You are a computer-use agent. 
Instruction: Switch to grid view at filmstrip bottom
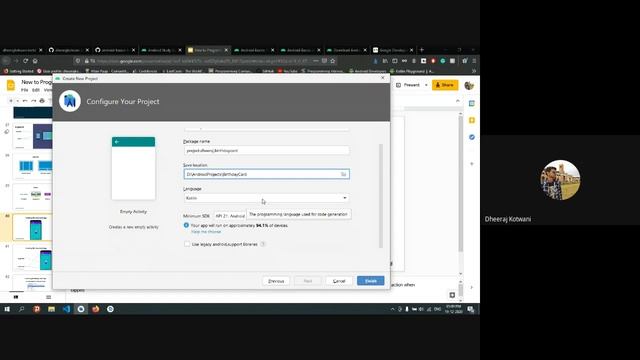(49, 297)
